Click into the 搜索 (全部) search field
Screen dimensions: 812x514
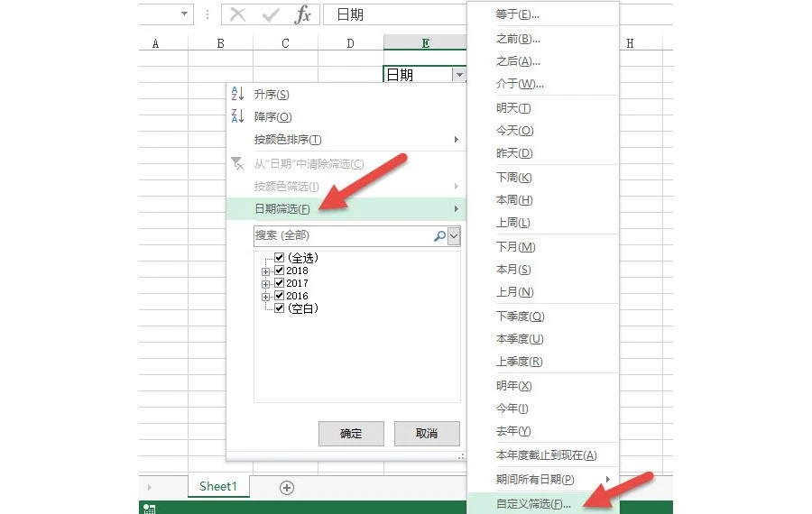point(344,236)
